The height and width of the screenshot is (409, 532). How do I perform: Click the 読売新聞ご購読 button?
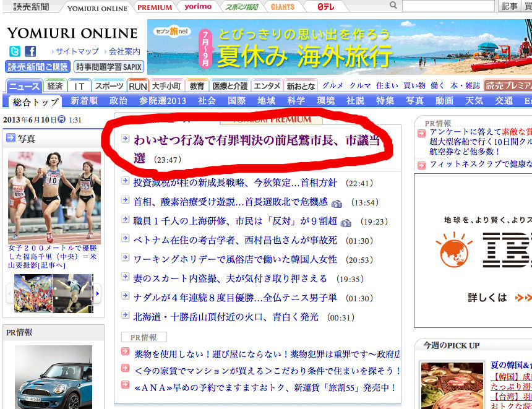38,67
